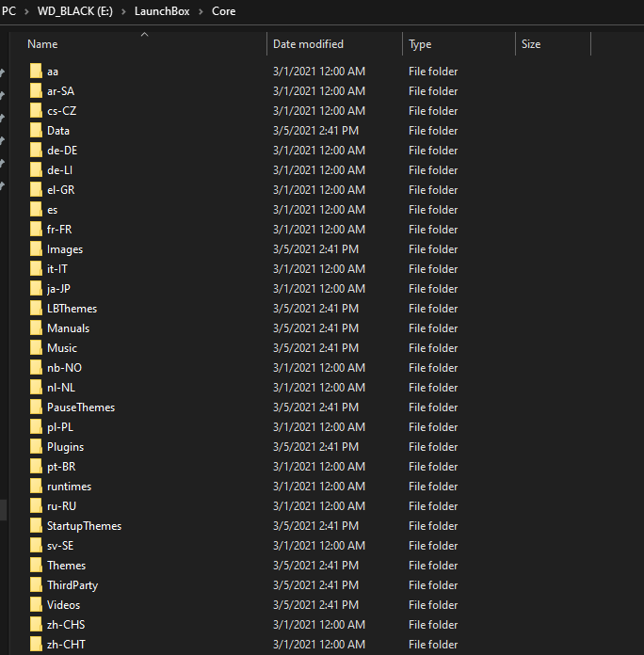Click the nb-NO folder icon
The image size is (644, 655).
click(36, 367)
